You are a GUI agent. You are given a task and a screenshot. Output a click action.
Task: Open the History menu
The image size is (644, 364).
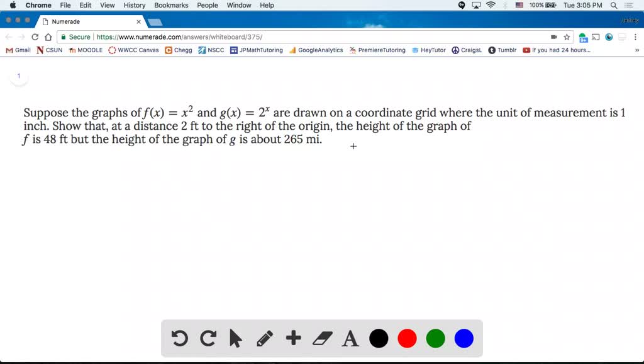tap(134, 5)
